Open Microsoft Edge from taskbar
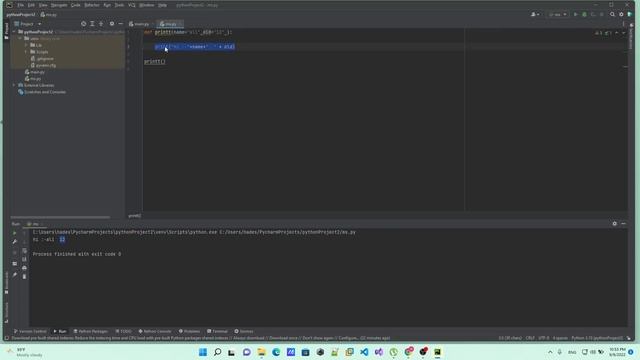This screenshot has height=360, width=640. click(x=276, y=352)
